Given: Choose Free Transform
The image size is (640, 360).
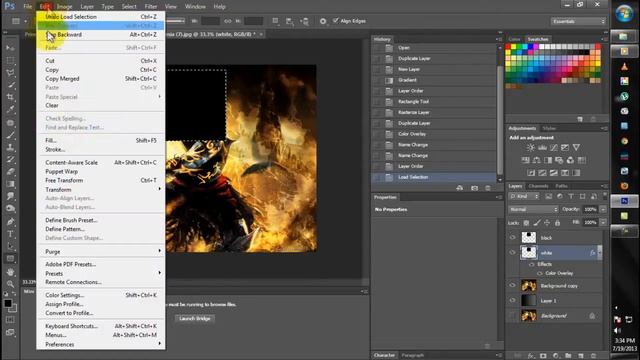Looking at the screenshot, I should pos(101,180).
